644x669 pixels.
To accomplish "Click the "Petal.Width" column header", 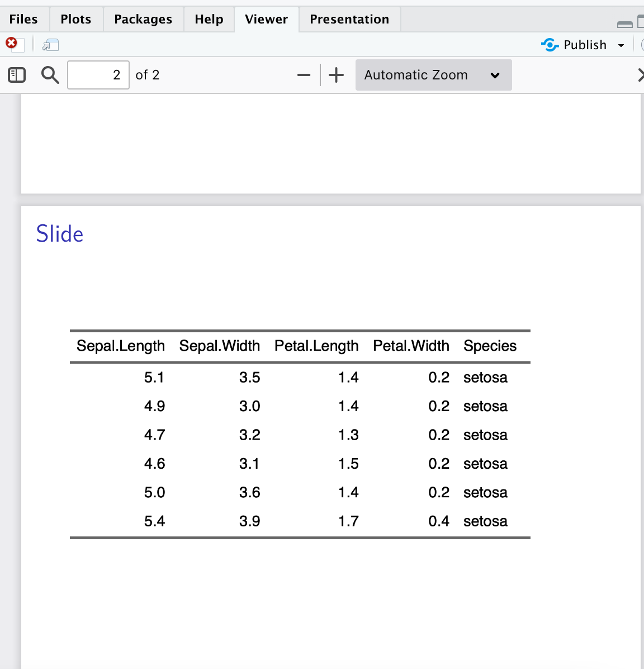I will [411, 346].
